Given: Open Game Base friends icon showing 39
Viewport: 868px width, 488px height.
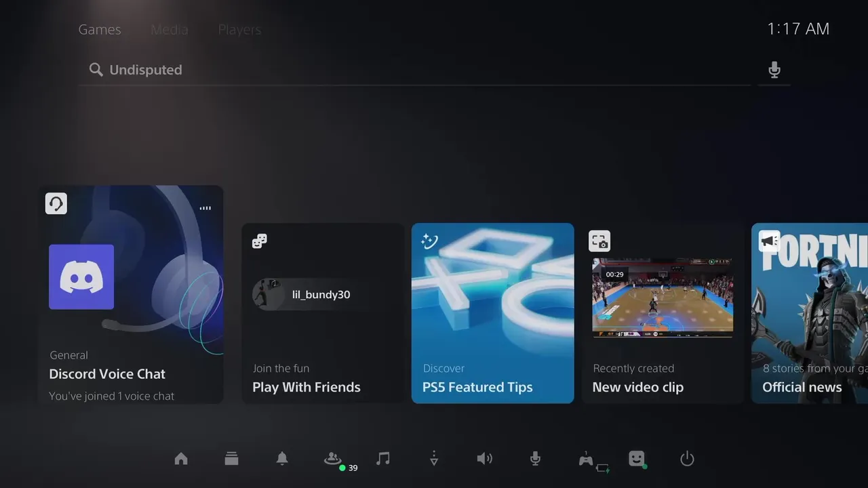Looking at the screenshot, I should coord(333,459).
